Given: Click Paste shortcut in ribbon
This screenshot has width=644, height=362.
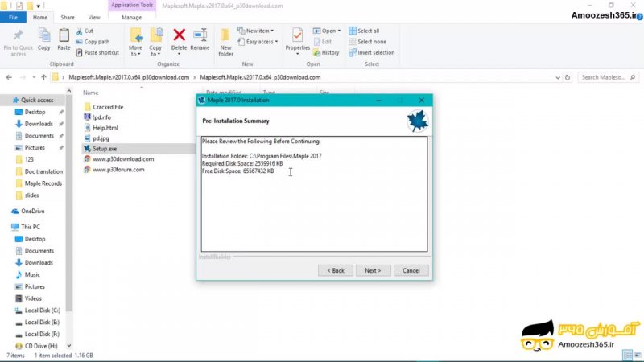Looking at the screenshot, I should [97, 52].
